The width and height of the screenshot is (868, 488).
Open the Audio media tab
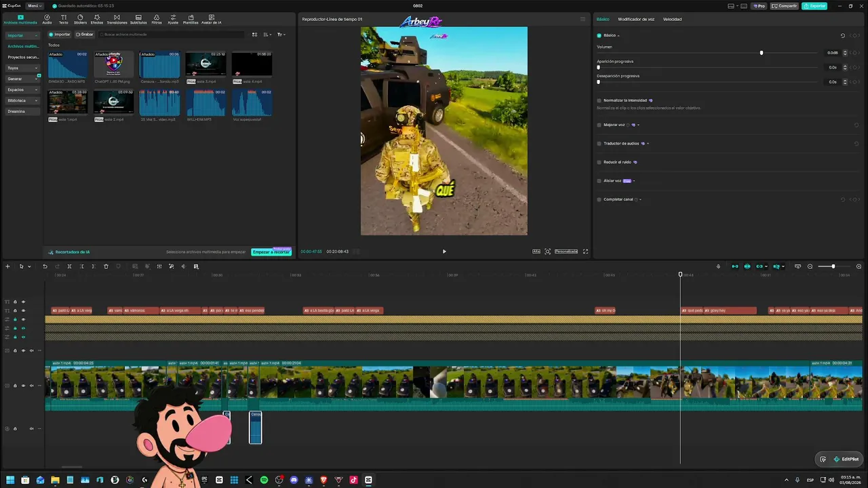tap(47, 19)
